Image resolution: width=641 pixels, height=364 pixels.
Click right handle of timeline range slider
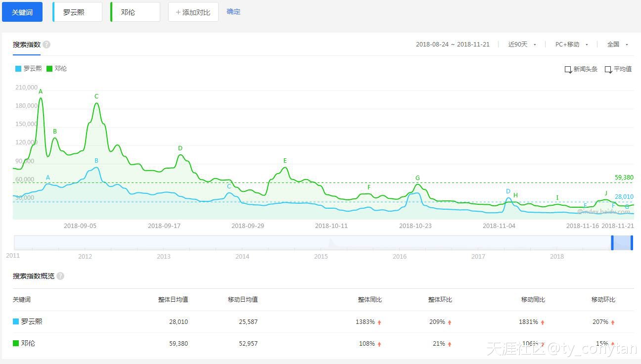[x=632, y=243]
